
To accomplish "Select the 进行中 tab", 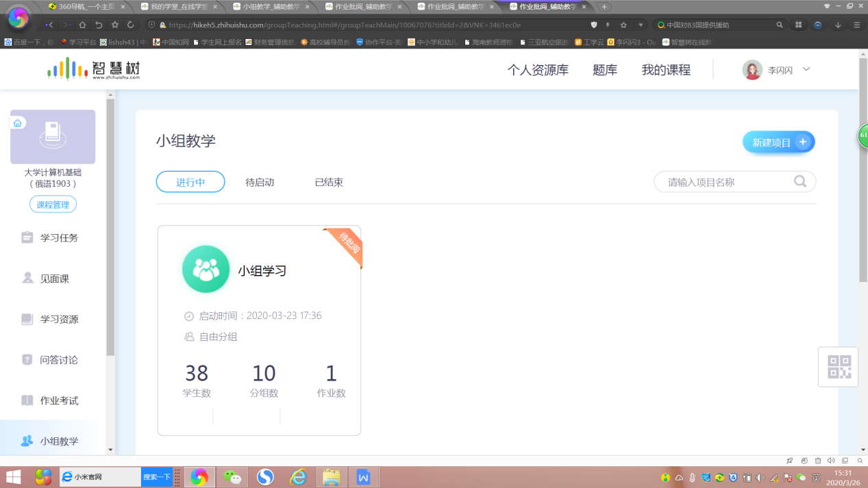I will point(190,182).
